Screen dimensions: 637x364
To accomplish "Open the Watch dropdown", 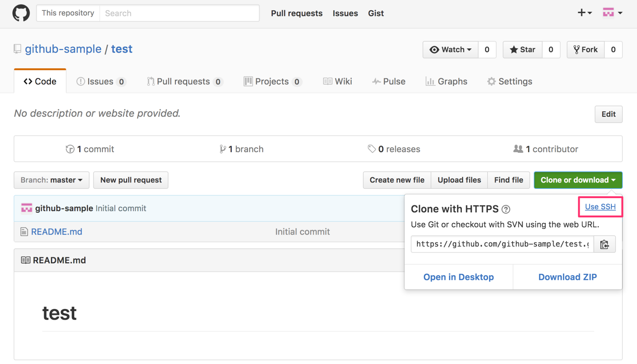I will [x=450, y=50].
